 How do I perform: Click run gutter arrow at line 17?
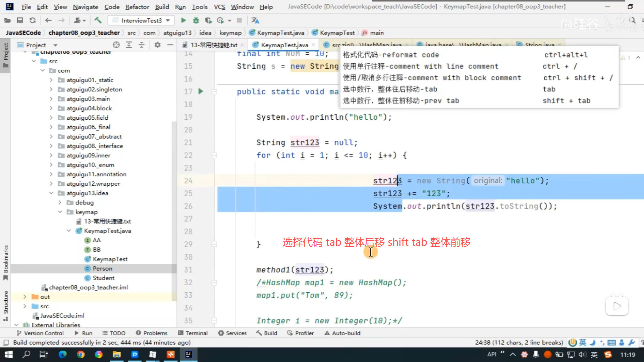pyautogui.click(x=201, y=91)
